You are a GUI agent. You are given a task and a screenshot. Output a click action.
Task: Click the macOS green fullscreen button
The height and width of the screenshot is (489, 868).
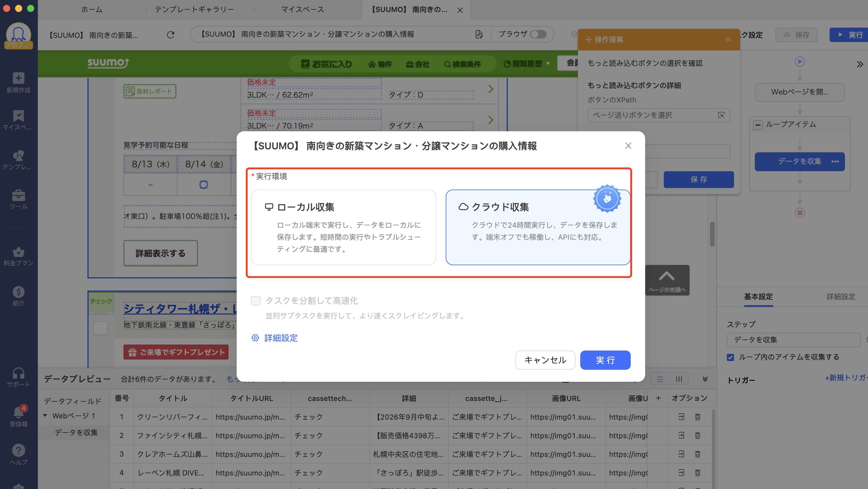30,8
